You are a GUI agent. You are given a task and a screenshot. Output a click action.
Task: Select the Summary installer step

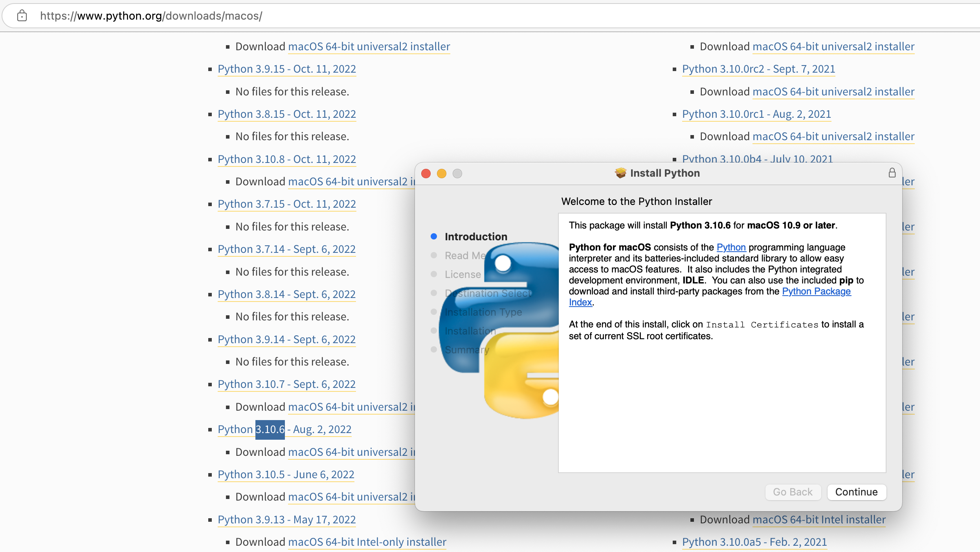tap(467, 350)
